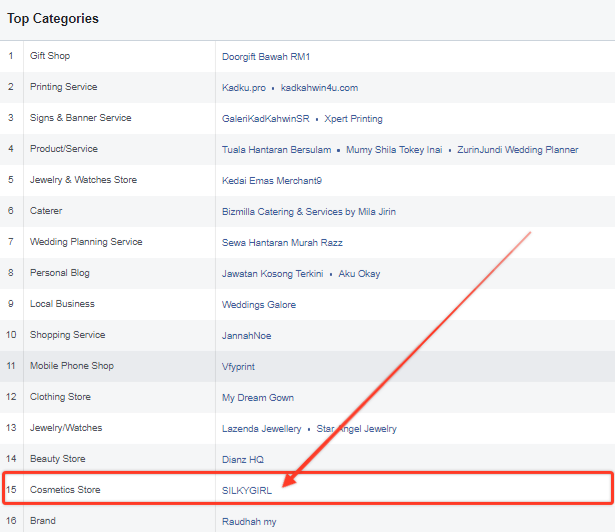This screenshot has width=615, height=532.
Task: Select the Wedding Planning Service category
Action: [86, 242]
